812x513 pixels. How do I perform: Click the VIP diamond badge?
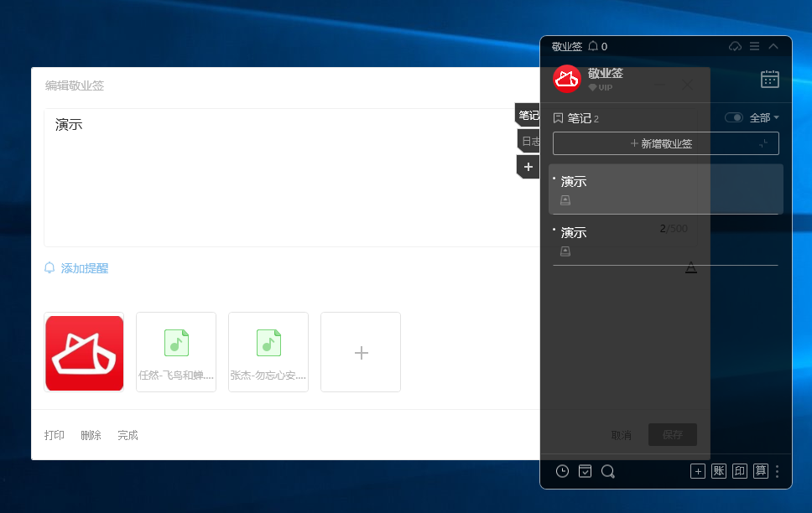(x=601, y=87)
